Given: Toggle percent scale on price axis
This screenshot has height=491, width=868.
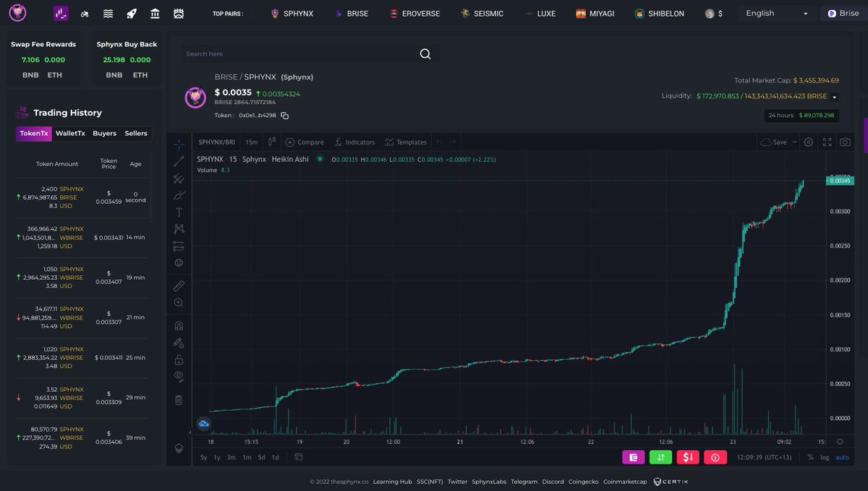Looking at the screenshot, I should click(810, 457).
